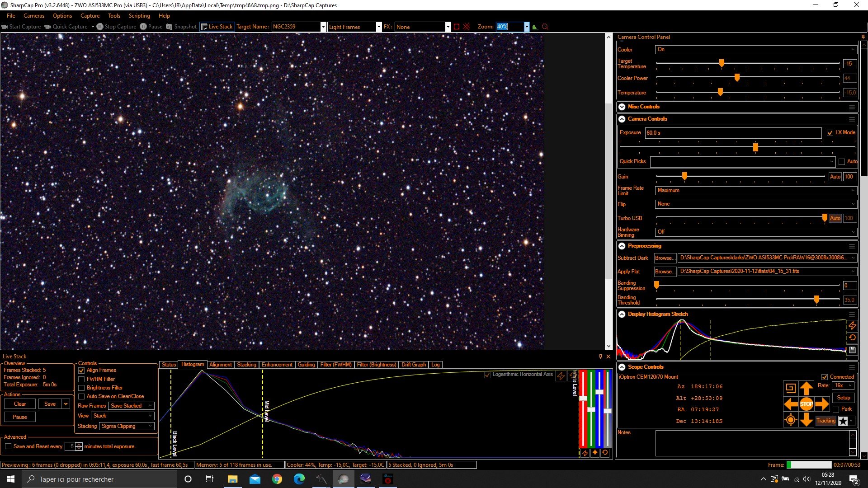
Task: Open Chrome from the taskbar
Action: [277, 479]
